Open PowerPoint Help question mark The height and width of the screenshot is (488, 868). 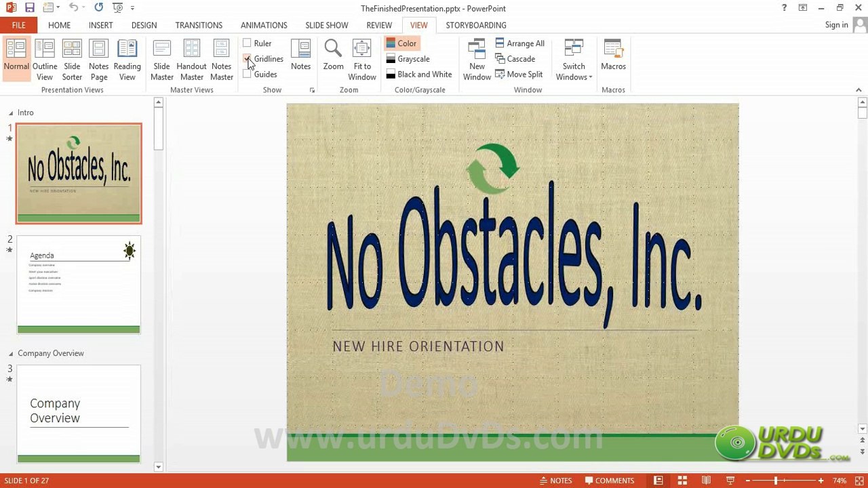[785, 8]
